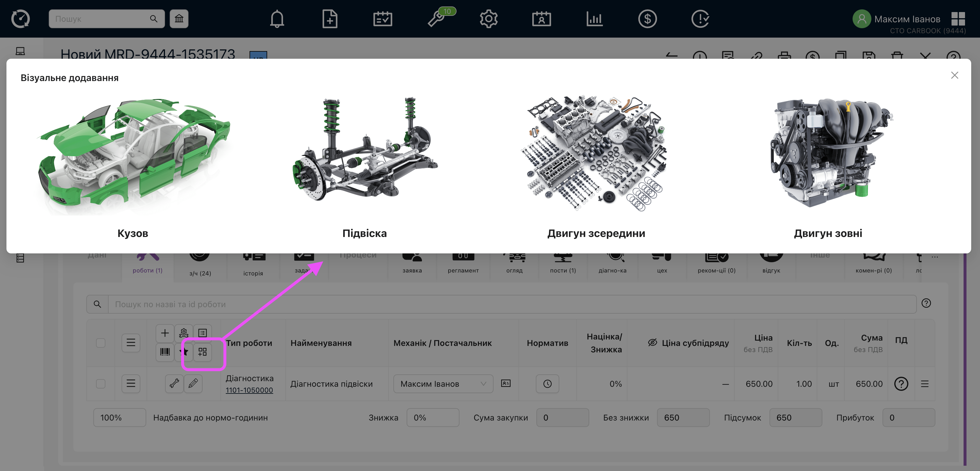Tick the Діагностика підвіски row checkbox
Viewport: 980px width, 471px height.
pyautogui.click(x=100, y=383)
